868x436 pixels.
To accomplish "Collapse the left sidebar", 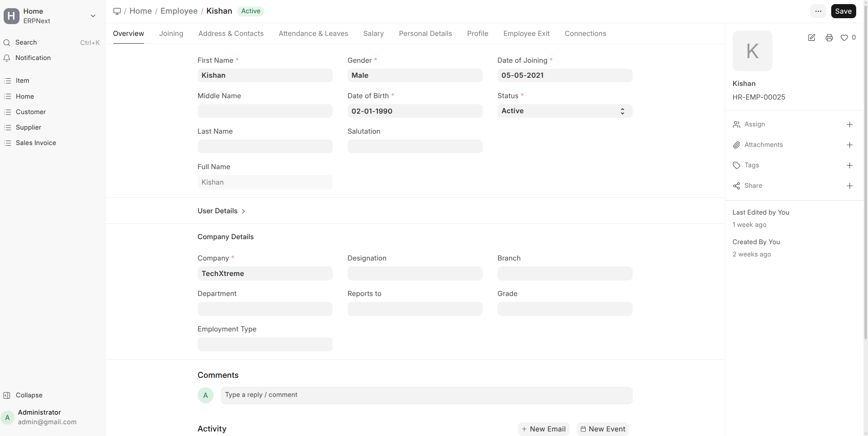I will (x=29, y=395).
